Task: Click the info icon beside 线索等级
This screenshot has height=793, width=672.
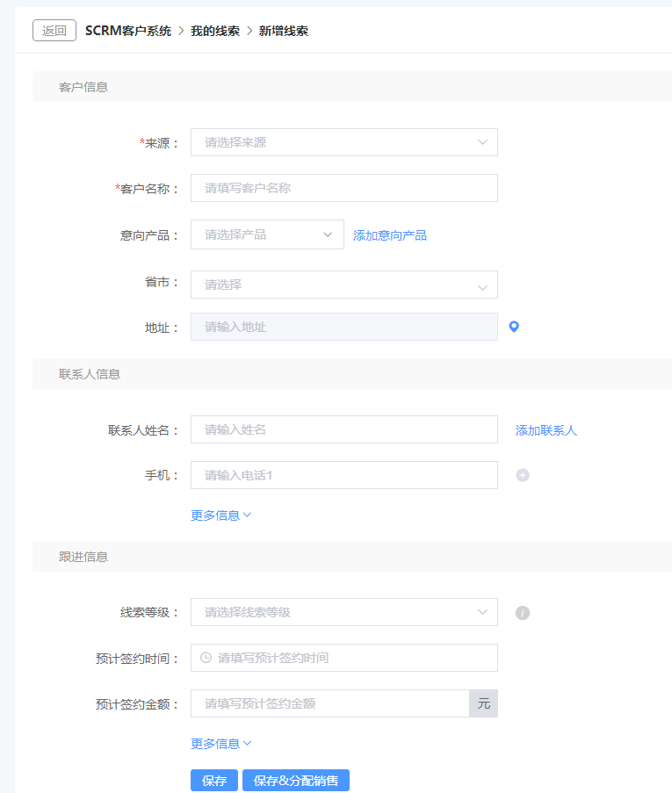Action: click(x=522, y=612)
